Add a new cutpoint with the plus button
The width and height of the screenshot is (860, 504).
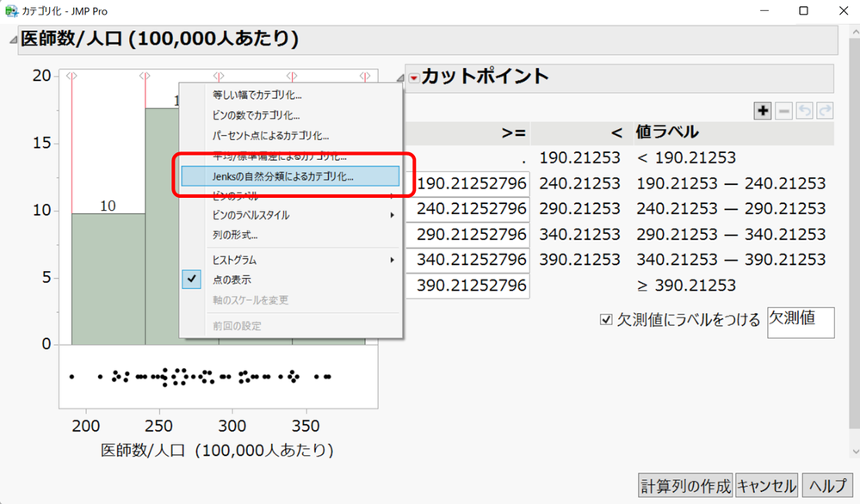pyautogui.click(x=763, y=111)
